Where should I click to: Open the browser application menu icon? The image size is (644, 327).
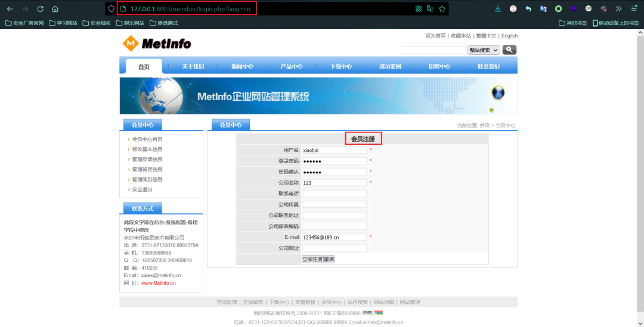634,8
